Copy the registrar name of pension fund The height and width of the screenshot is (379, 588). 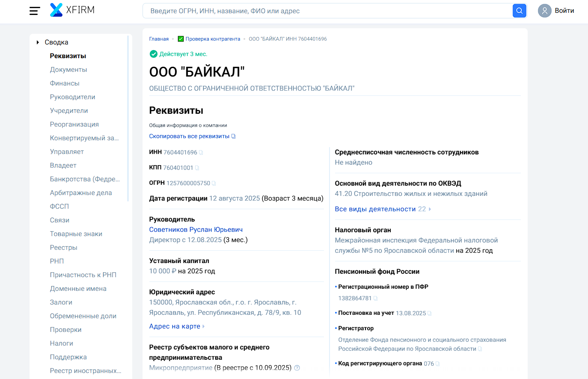click(480, 349)
